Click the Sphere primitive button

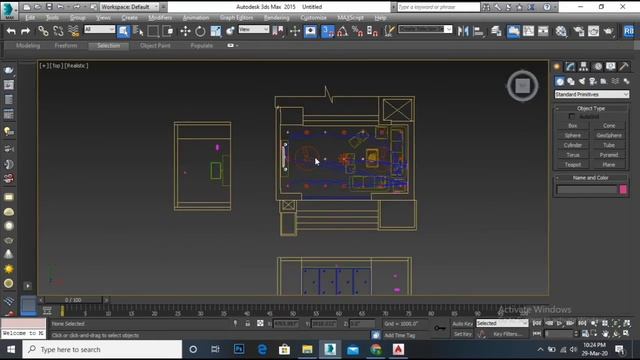click(x=573, y=136)
